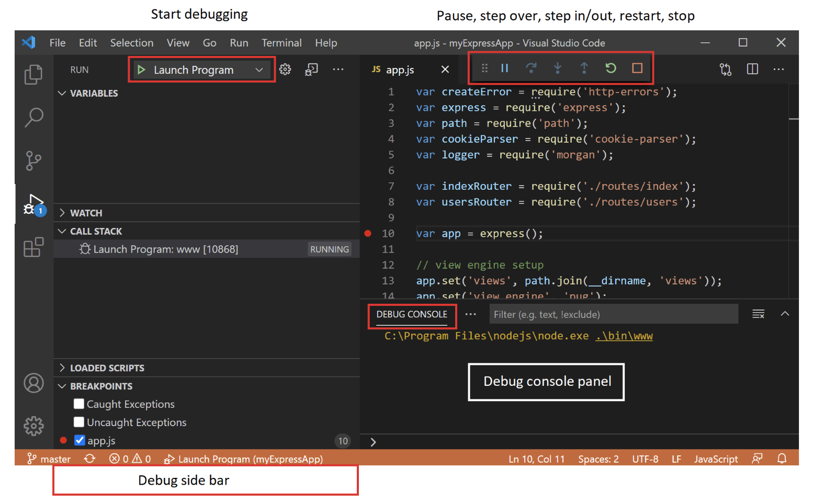Pause the debug session
The image size is (813, 504).
point(505,68)
